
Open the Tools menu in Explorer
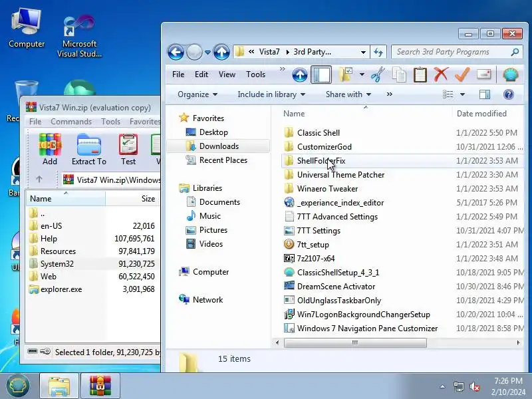pyautogui.click(x=255, y=74)
